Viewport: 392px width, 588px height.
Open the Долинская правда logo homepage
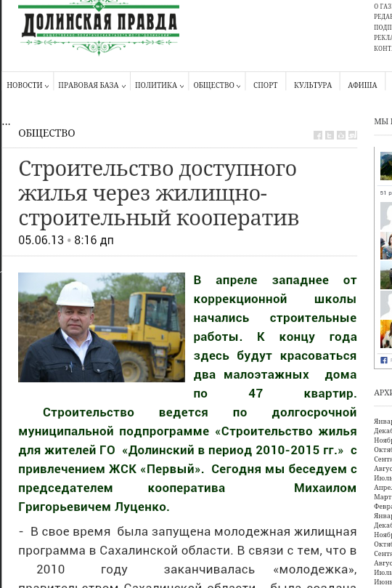pyautogui.click(x=99, y=28)
